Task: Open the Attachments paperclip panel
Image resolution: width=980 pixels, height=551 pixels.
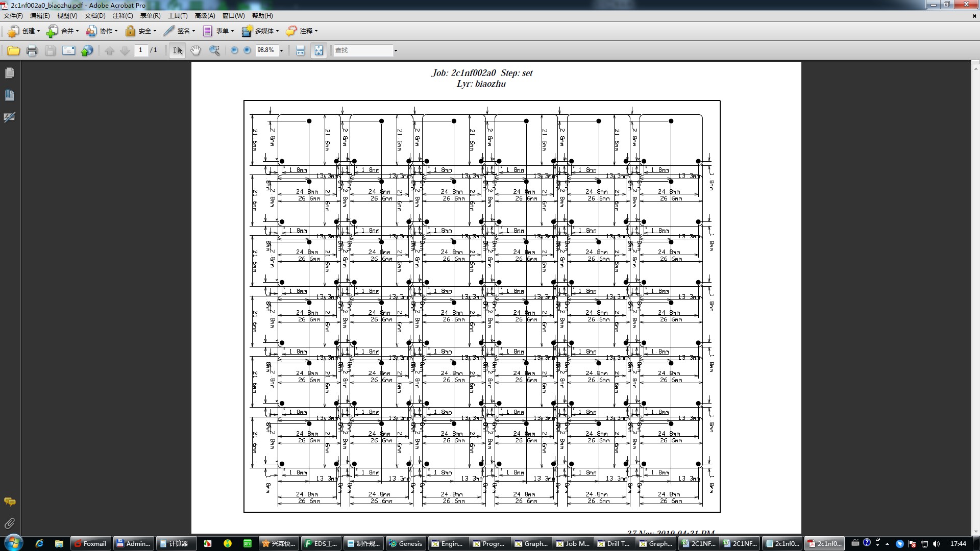Action: click(x=9, y=523)
